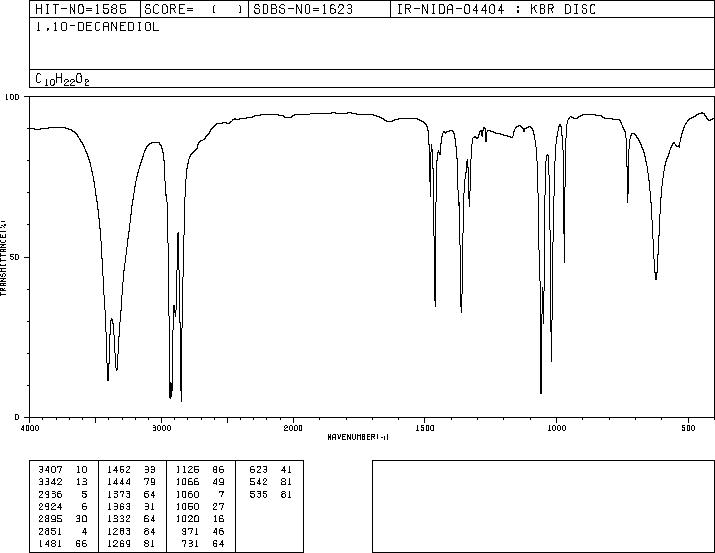Click the empty notes box beside the peak table
Screen dimensions: 715x553
543,506
